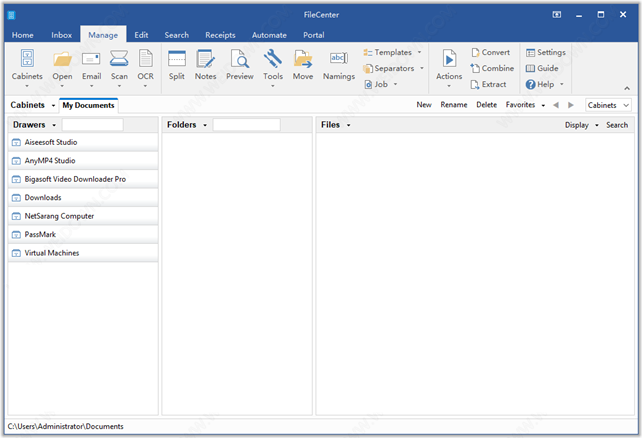Select the Bigasoft Video Downloader Pro drawer
The image size is (642, 438).
(83, 179)
